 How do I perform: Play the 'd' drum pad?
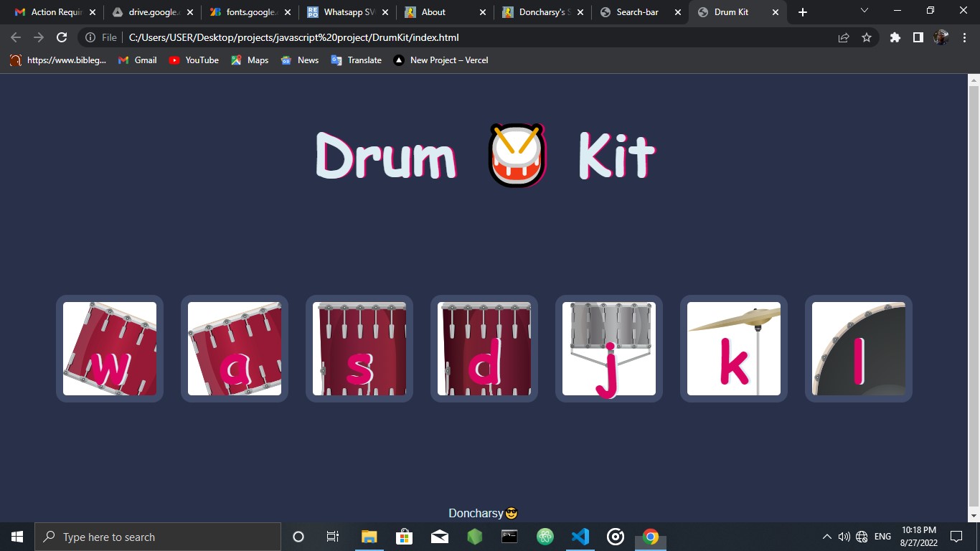pos(484,349)
